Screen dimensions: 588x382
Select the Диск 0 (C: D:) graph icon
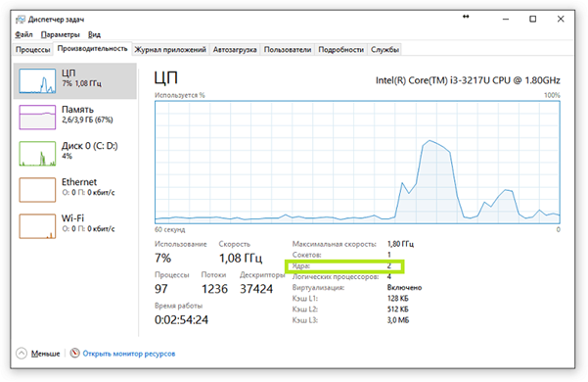tap(37, 154)
